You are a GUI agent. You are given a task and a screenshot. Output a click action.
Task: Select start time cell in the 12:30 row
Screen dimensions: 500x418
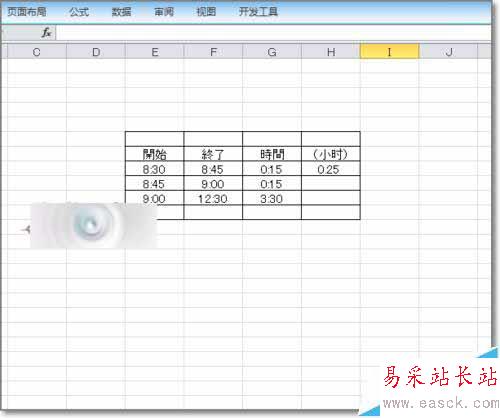[x=155, y=198]
